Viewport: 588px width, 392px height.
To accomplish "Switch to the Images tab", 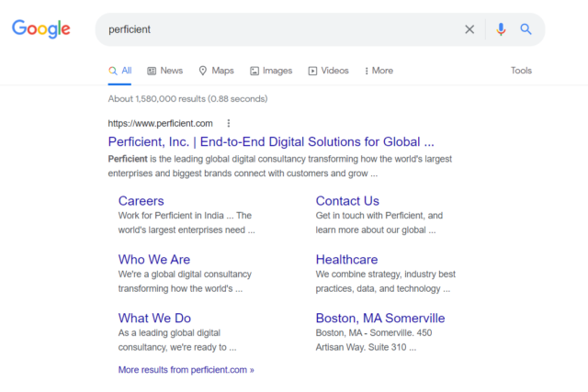I will click(x=271, y=71).
